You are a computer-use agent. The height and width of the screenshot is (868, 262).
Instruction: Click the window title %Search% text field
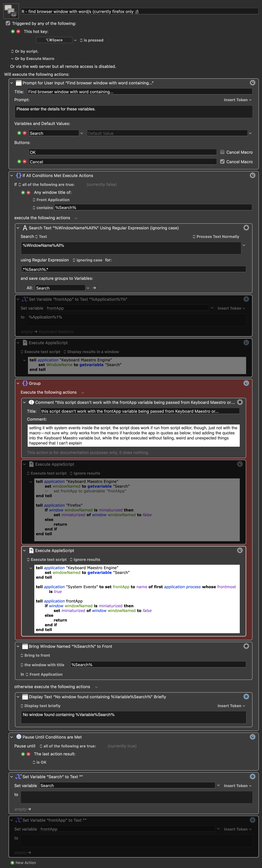click(158, 664)
